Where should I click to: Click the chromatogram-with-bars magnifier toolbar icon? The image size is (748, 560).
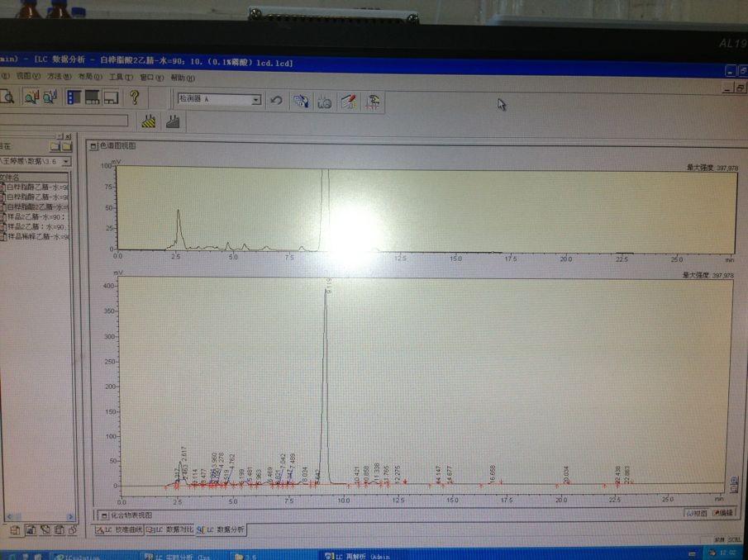[x=32, y=97]
